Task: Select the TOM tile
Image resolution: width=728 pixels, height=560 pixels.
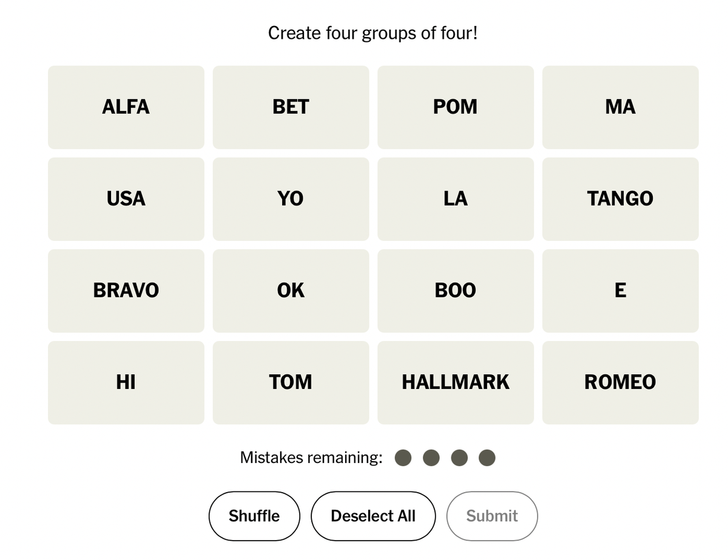Action: [x=291, y=382]
